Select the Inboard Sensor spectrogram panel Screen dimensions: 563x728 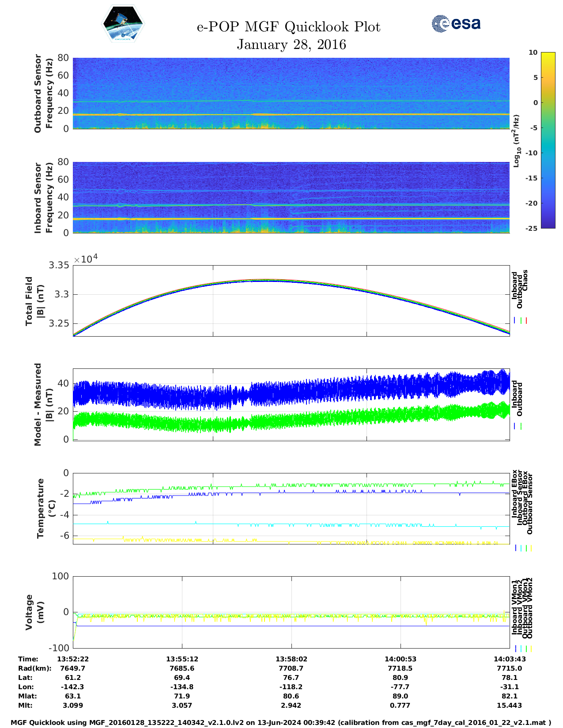pos(291,197)
